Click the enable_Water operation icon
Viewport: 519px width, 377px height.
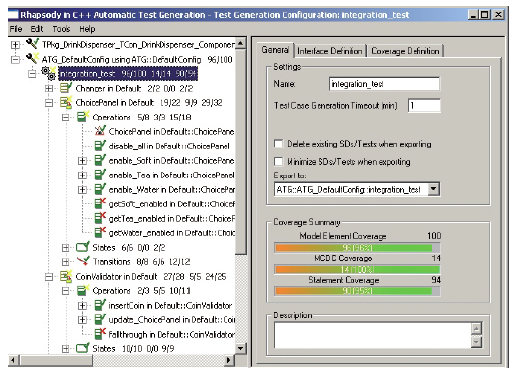(100, 189)
